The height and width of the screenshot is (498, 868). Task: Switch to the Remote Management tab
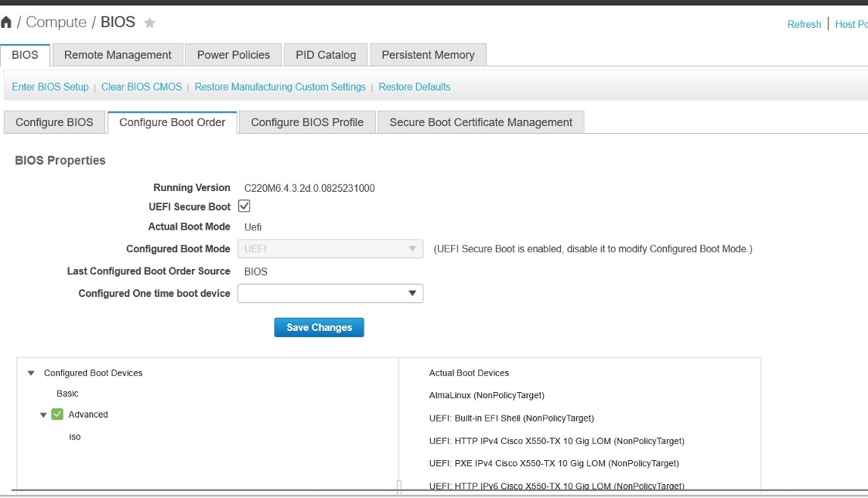coord(117,54)
